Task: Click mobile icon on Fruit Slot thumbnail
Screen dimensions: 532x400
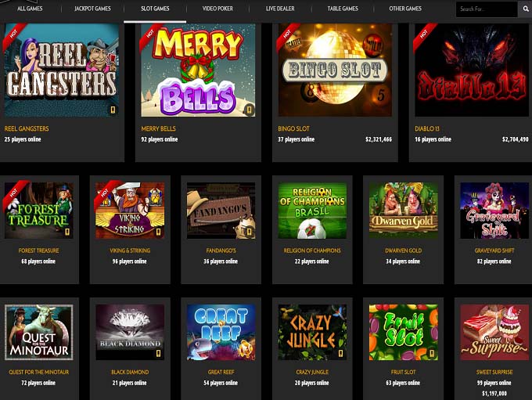Action: pyautogui.click(x=432, y=354)
